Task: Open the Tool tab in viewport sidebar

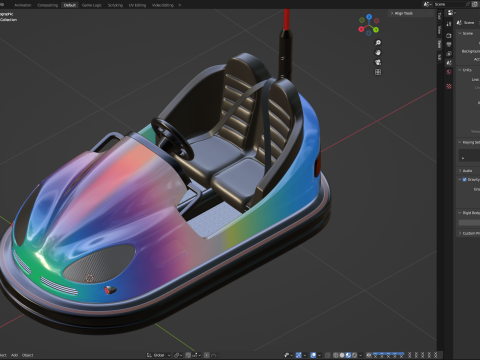Action: 439,16
